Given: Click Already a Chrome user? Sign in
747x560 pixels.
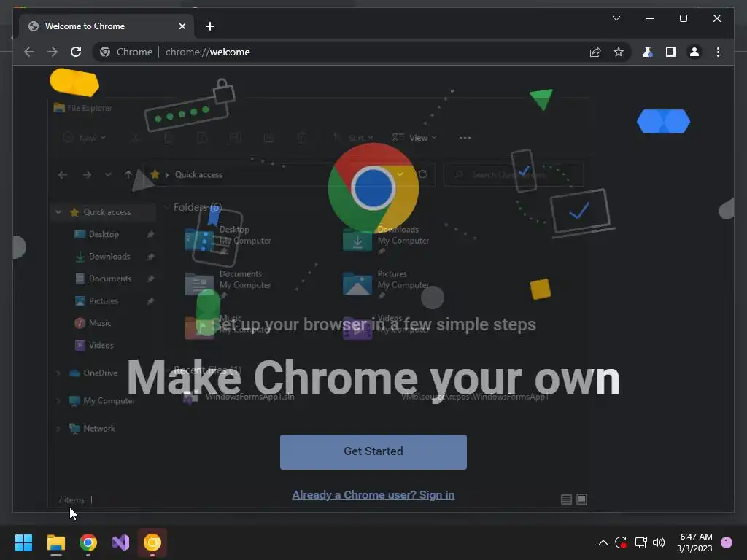Looking at the screenshot, I should (373, 495).
